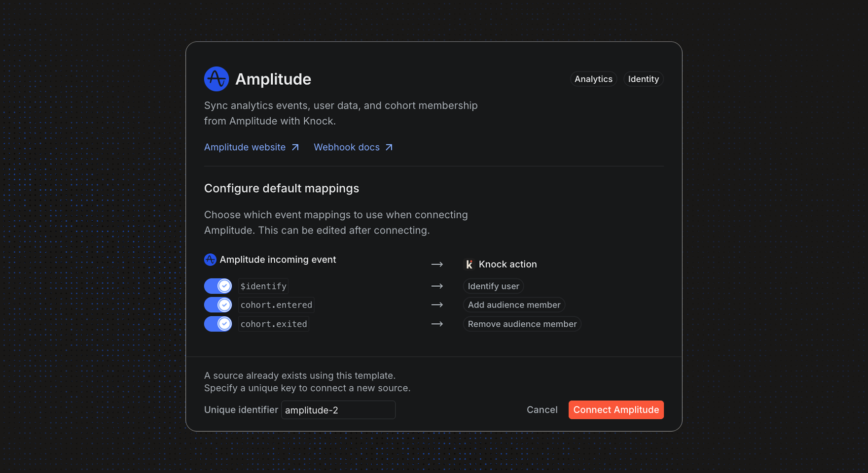Click the external arrow icon after Amplitude website
Image resolution: width=868 pixels, height=473 pixels.
295,147
